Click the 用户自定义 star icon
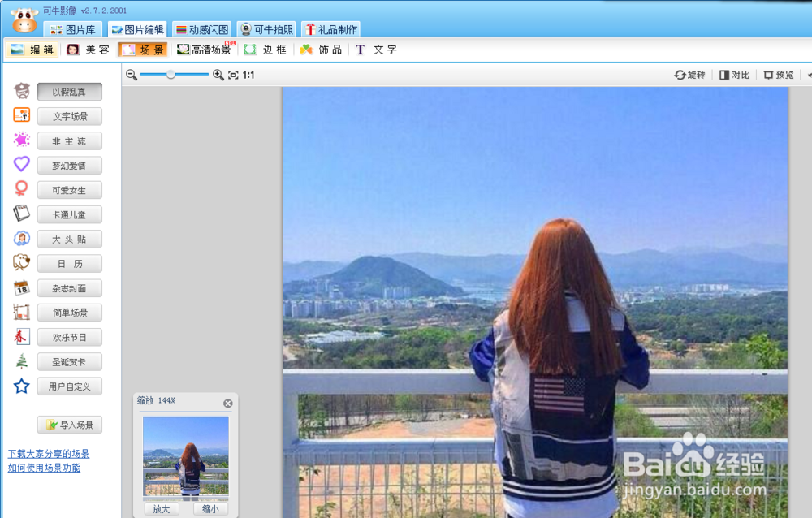Image resolution: width=812 pixels, height=518 pixels. (22, 386)
